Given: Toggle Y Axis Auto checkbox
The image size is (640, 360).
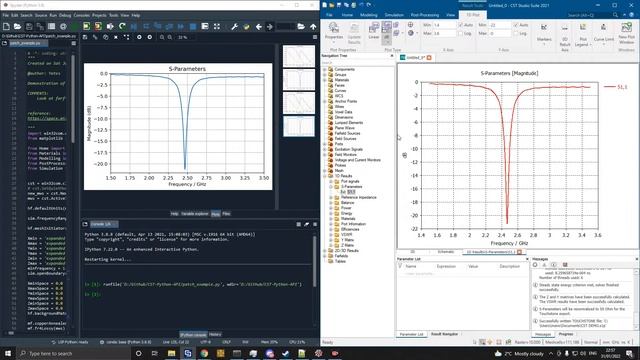Looking at the screenshot, I should (x=516, y=25).
